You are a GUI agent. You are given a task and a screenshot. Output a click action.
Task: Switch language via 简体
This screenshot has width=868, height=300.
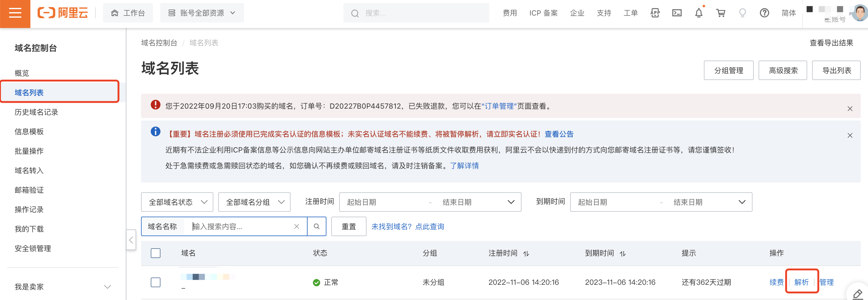click(x=788, y=13)
